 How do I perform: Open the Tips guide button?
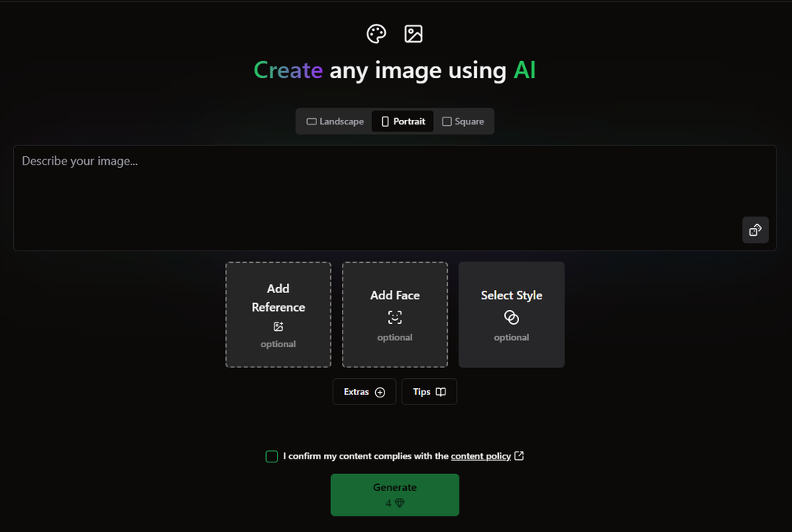pyautogui.click(x=429, y=392)
